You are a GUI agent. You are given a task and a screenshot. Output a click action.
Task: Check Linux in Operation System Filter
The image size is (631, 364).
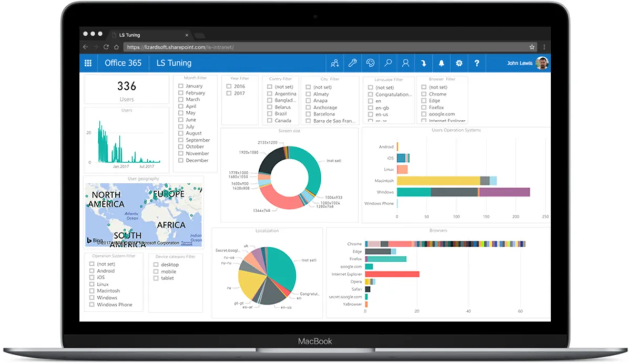[92, 284]
